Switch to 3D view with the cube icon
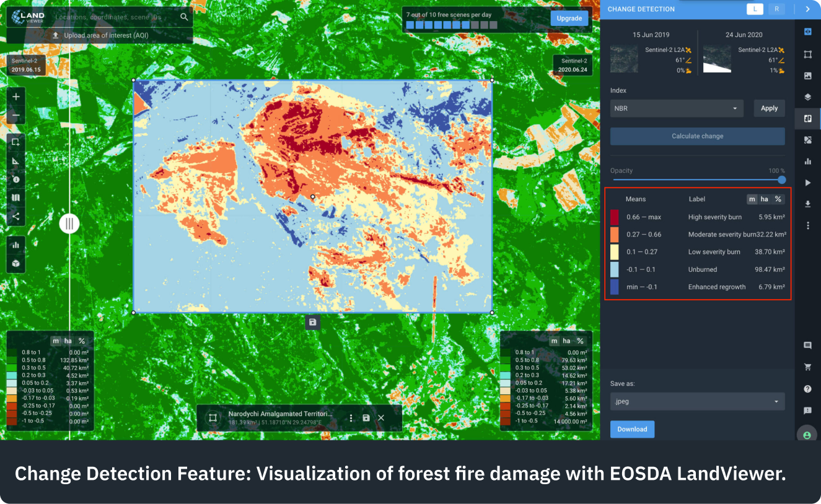The height and width of the screenshot is (504, 821). [16, 263]
